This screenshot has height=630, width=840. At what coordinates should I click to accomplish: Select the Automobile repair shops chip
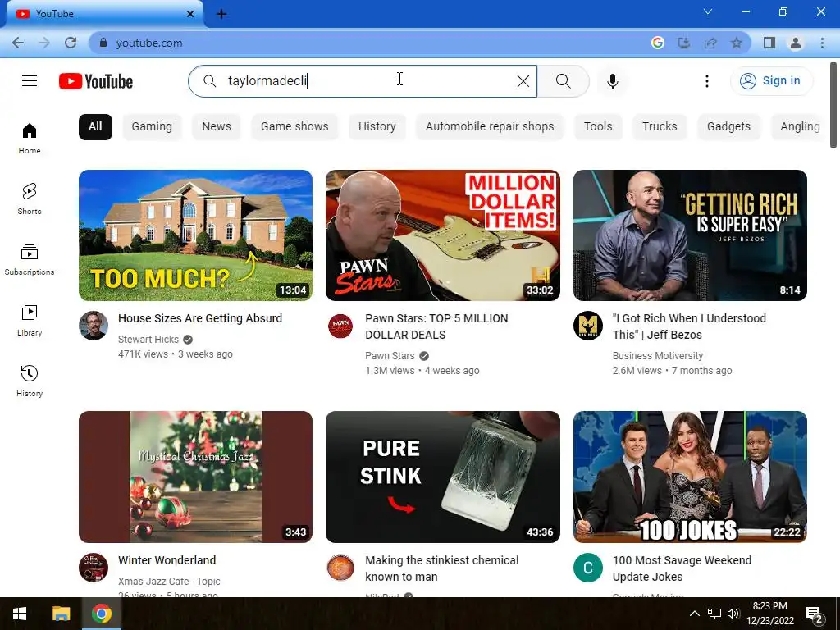point(490,127)
